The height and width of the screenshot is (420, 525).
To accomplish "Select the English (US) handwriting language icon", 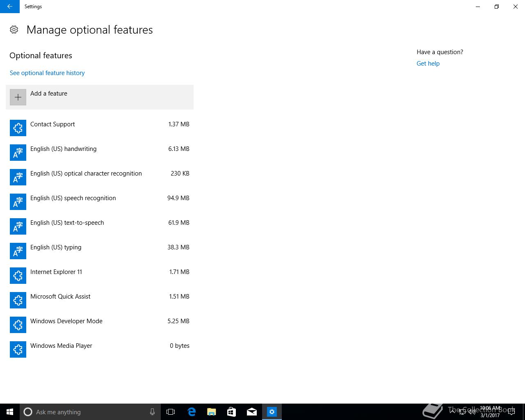I will [18, 153].
